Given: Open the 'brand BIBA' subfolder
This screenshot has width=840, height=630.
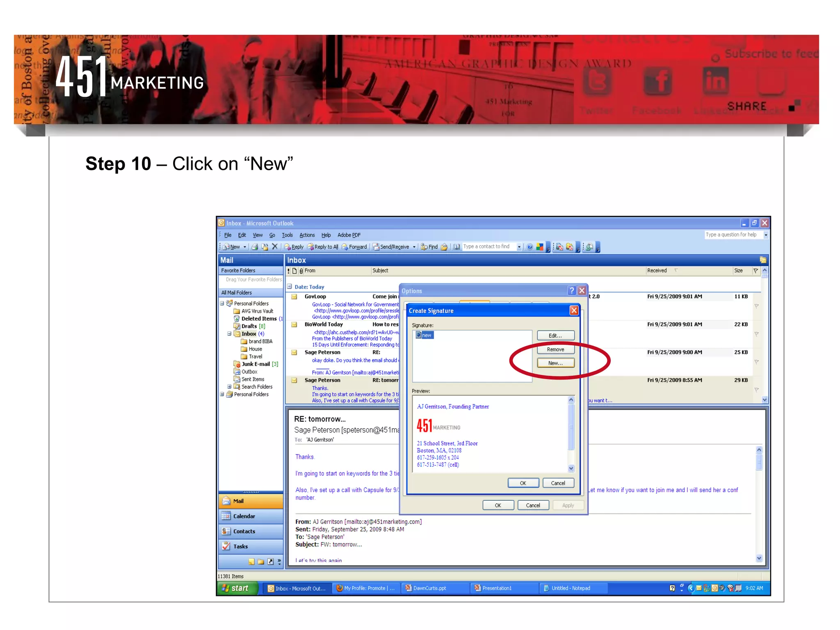Looking at the screenshot, I should tap(257, 341).
